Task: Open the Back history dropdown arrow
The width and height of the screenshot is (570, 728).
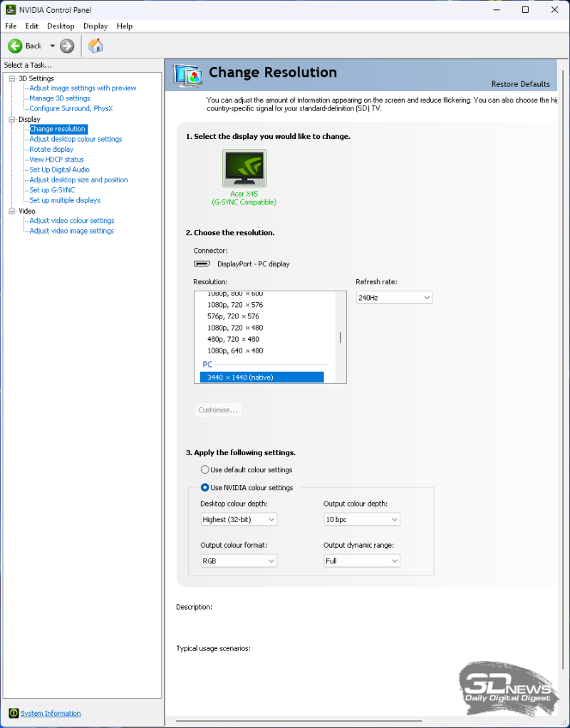Action: [53, 46]
